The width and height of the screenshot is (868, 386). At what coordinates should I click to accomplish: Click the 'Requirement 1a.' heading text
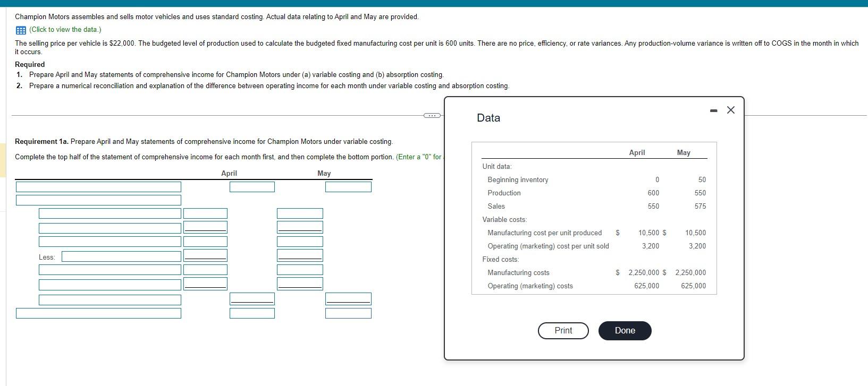click(x=41, y=142)
